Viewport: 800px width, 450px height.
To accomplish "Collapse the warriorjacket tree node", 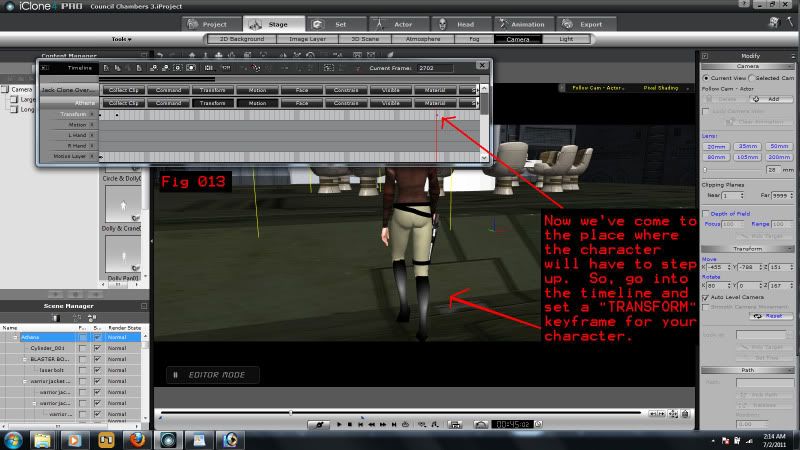I will point(24,381).
